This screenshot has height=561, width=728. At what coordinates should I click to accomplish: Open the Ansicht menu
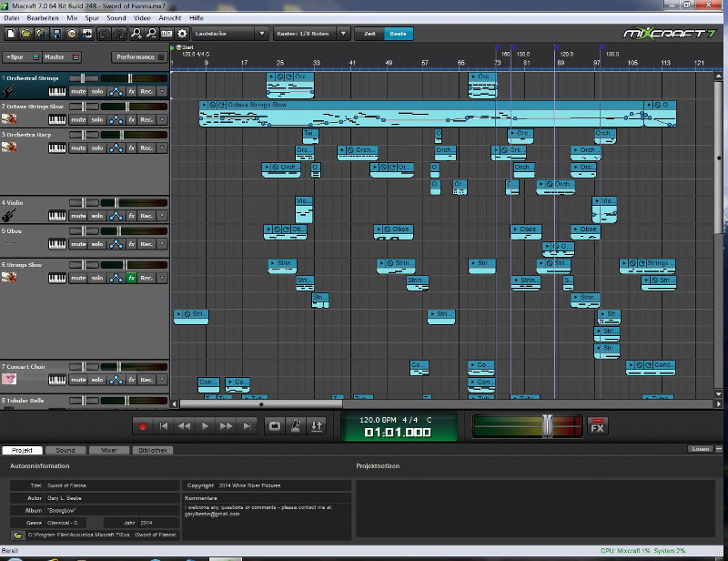tap(170, 18)
